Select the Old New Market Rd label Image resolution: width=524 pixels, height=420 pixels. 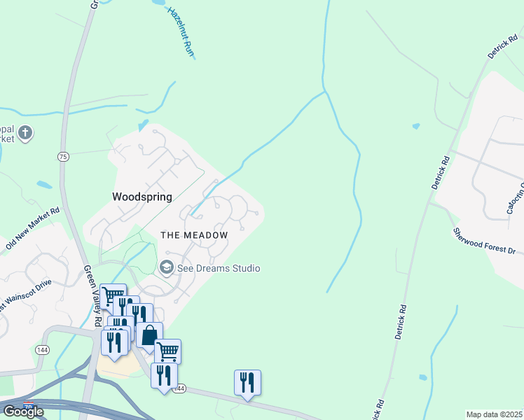click(33, 228)
